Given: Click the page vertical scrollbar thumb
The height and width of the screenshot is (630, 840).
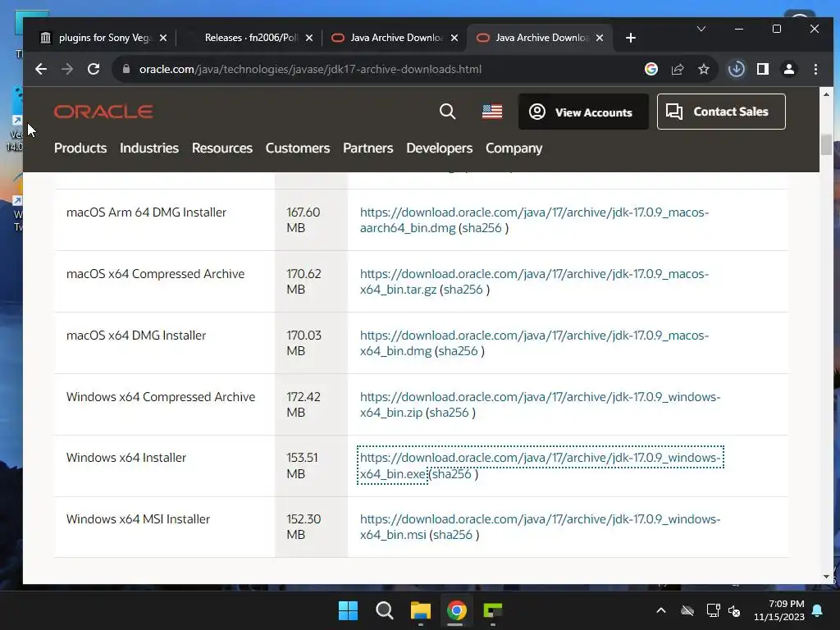Looking at the screenshot, I should click(826, 144).
